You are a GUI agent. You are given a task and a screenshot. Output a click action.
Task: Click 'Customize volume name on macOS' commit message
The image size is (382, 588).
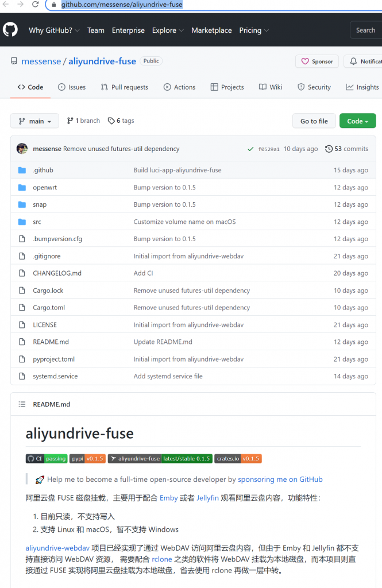click(184, 222)
